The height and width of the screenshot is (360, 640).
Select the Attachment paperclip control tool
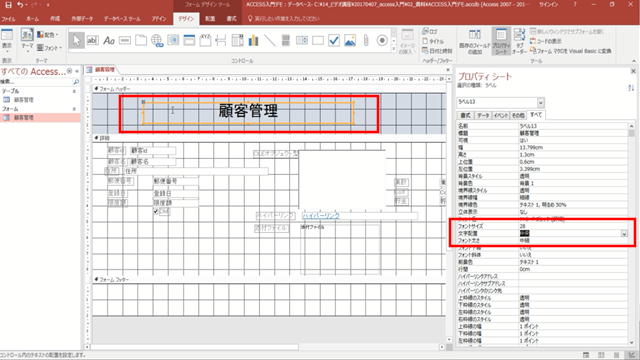[366, 40]
